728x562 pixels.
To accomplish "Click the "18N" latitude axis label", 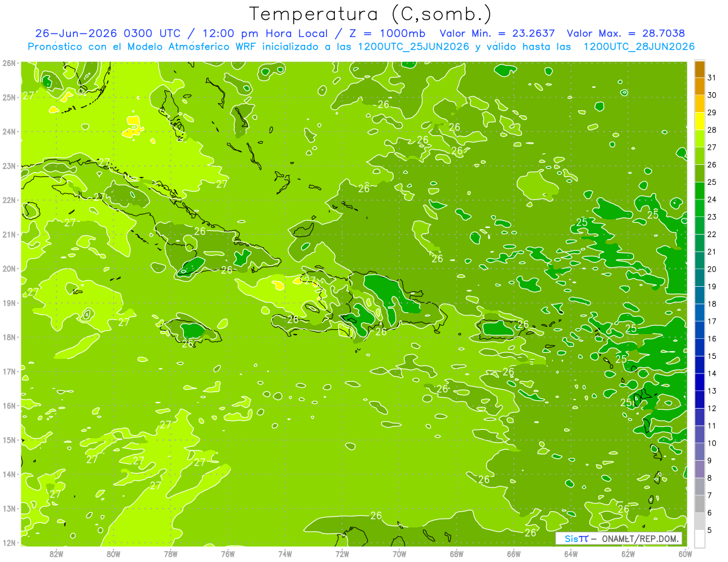I will click(x=9, y=337).
